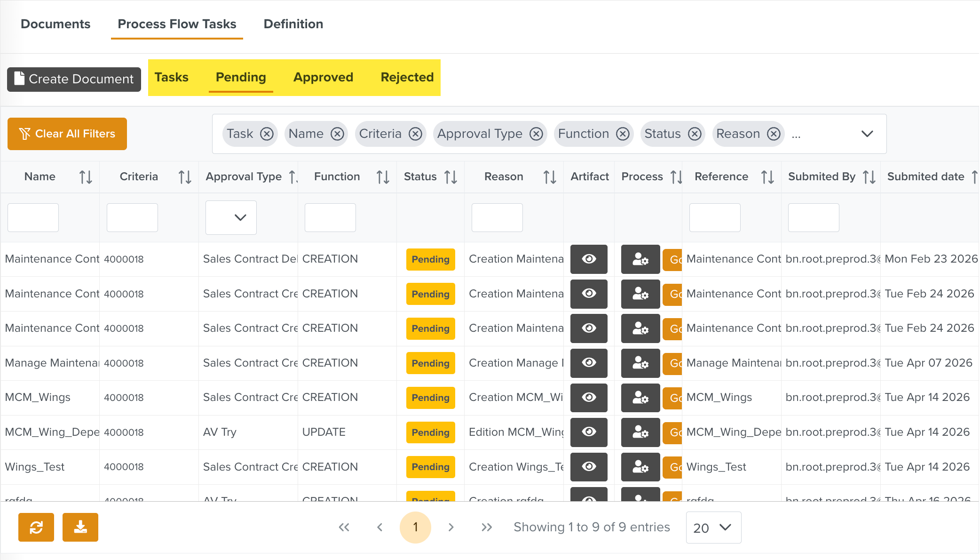View artifact eye for Manage Maintenance row
This screenshot has height=560, width=980.
589,363
